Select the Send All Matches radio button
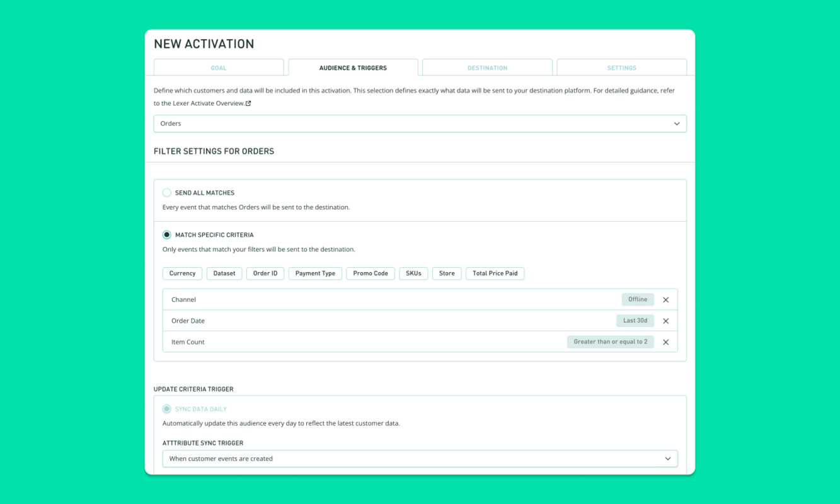Viewport: 840px width, 504px height. click(166, 193)
